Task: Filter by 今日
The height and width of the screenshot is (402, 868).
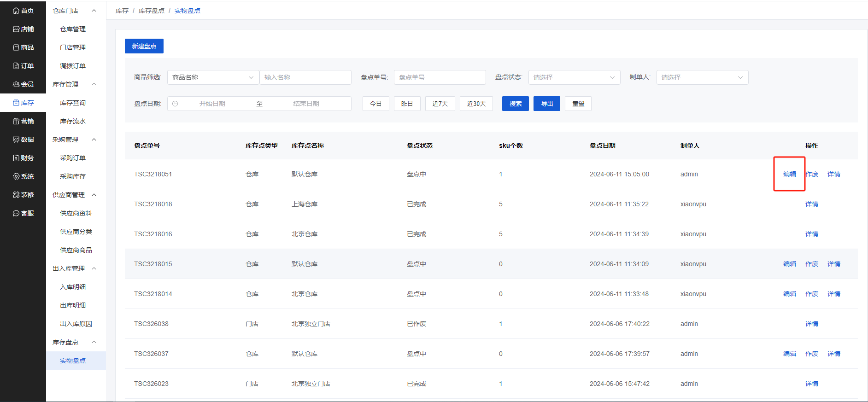Action: 376,104
